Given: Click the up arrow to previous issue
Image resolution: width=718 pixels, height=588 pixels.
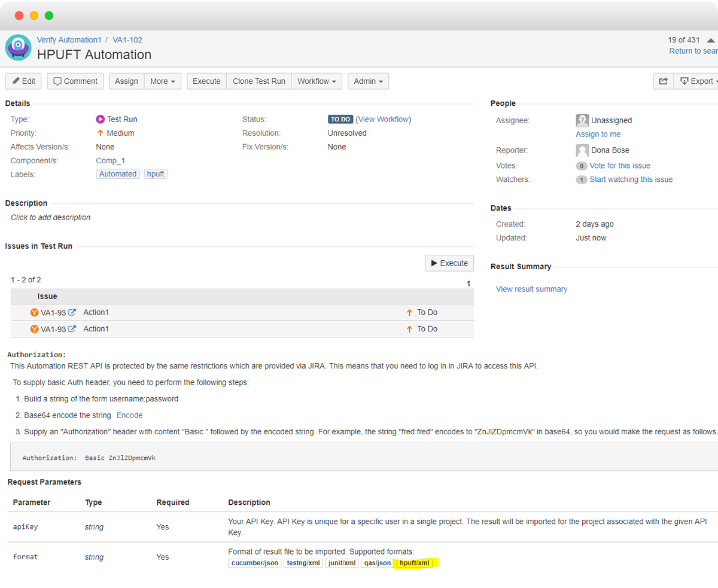Looking at the screenshot, I should tap(710, 40).
